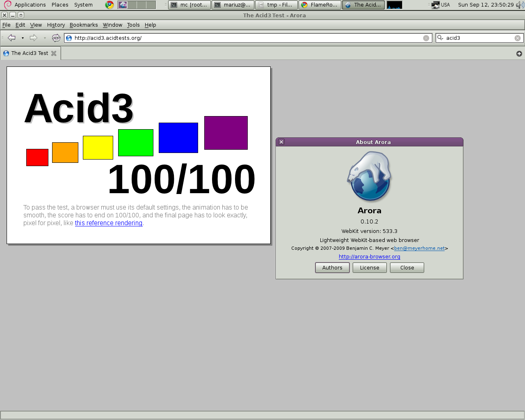Open the Applications menu in top panel
The width and height of the screenshot is (525, 420).
pos(30,5)
